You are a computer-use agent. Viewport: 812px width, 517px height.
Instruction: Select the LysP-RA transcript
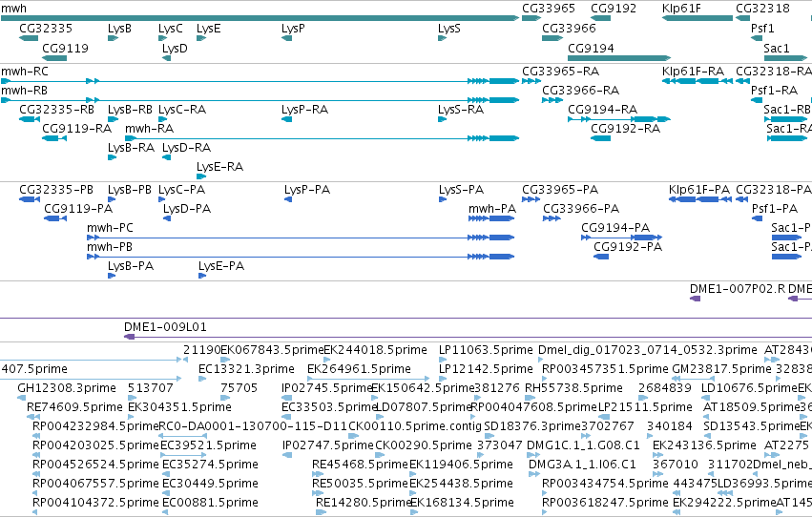pyautogui.click(x=287, y=119)
